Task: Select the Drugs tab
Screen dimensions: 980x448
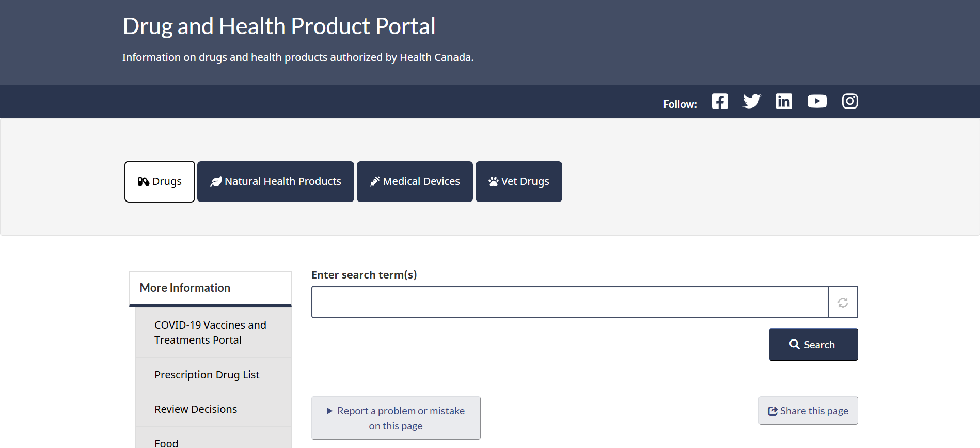Action: tap(160, 181)
